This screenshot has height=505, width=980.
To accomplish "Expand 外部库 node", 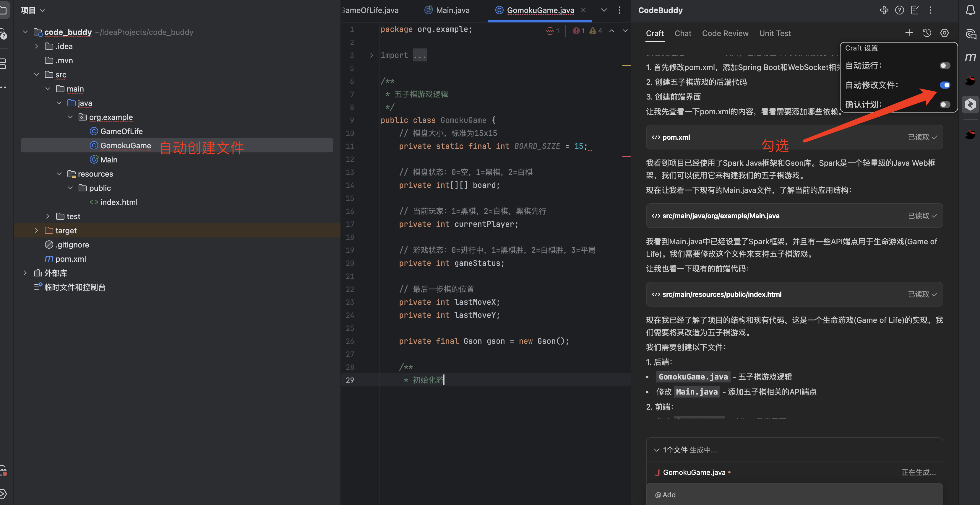I will pos(25,273).
